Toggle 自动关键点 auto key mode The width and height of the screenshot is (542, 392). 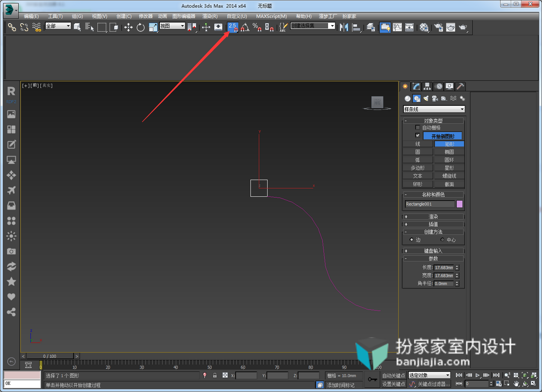(394, 375)
